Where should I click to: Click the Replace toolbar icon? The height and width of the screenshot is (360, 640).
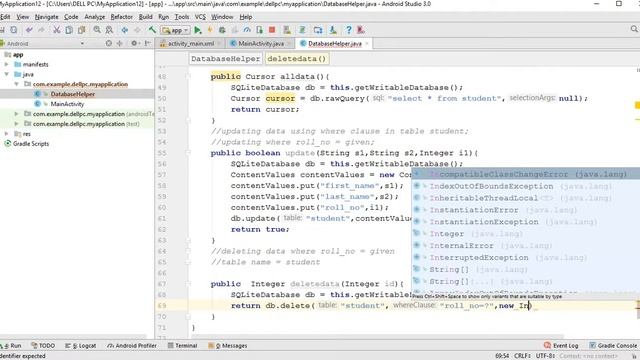point(109,30)
